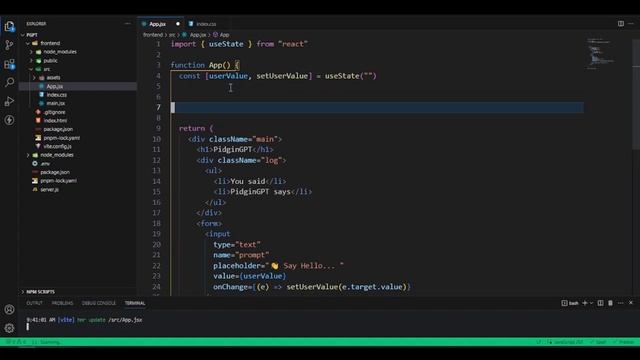Click the code minimap preview
This screenshot has height=360, width=640.
[x=601, y=53]
